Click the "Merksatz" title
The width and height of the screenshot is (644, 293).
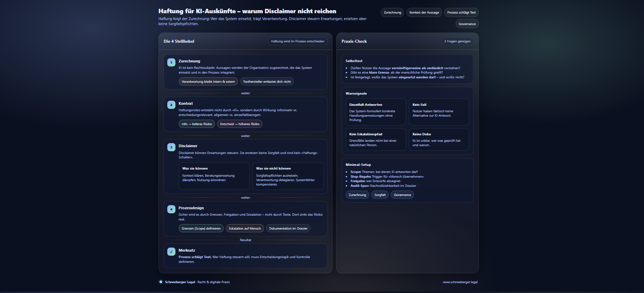187,250
